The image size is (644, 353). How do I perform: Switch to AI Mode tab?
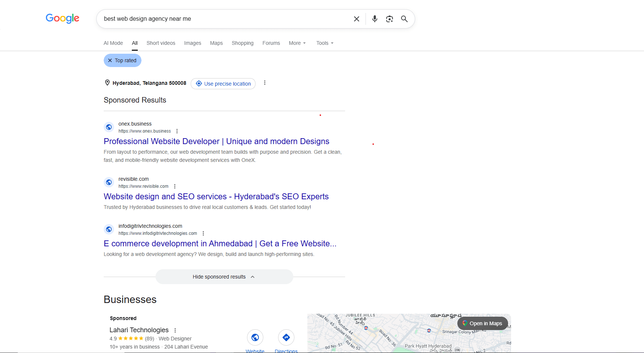pyautogui.click(x=113, y=43)
